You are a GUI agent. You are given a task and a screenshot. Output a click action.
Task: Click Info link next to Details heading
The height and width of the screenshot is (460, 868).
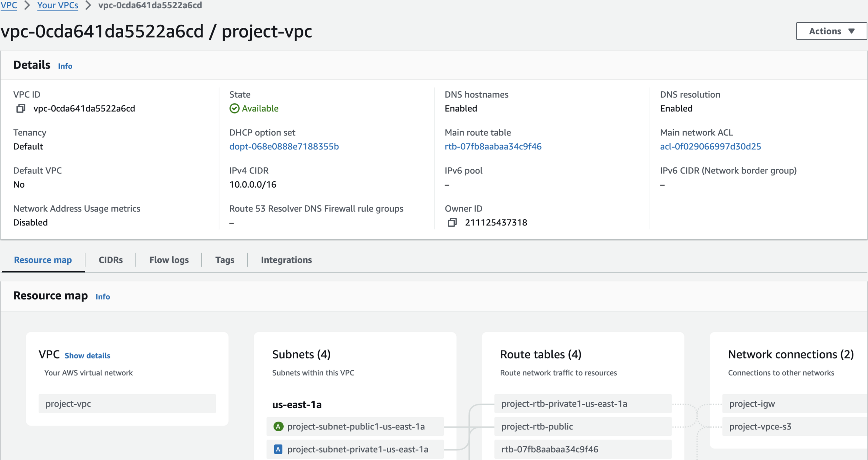(x=65, y=66)
